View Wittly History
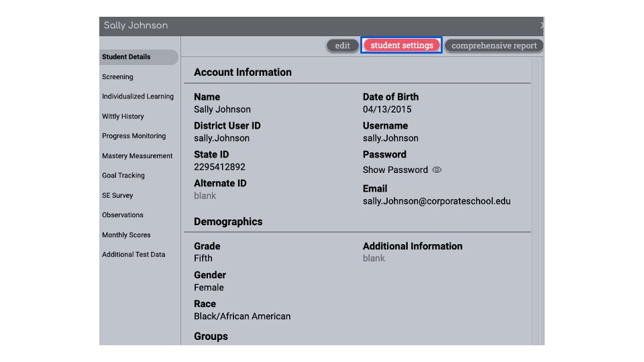The image size is (644, 362). pyautogui.click(x=123, y=116)
